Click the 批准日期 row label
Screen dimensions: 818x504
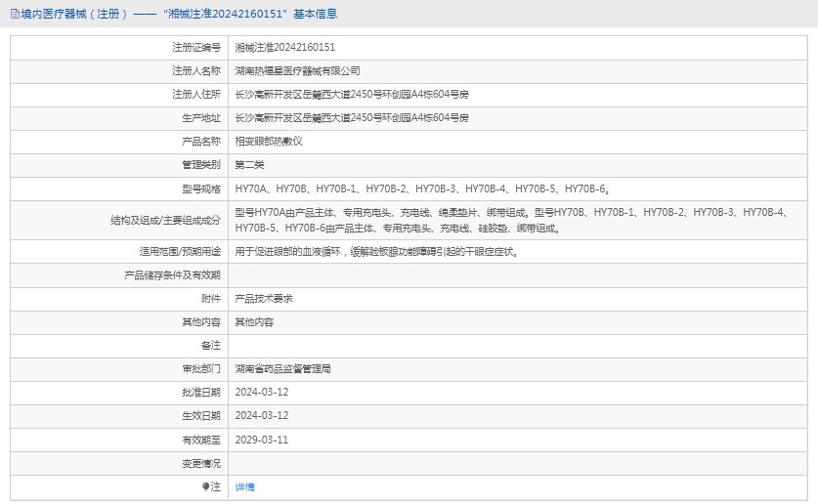click(x=201, y=393)
